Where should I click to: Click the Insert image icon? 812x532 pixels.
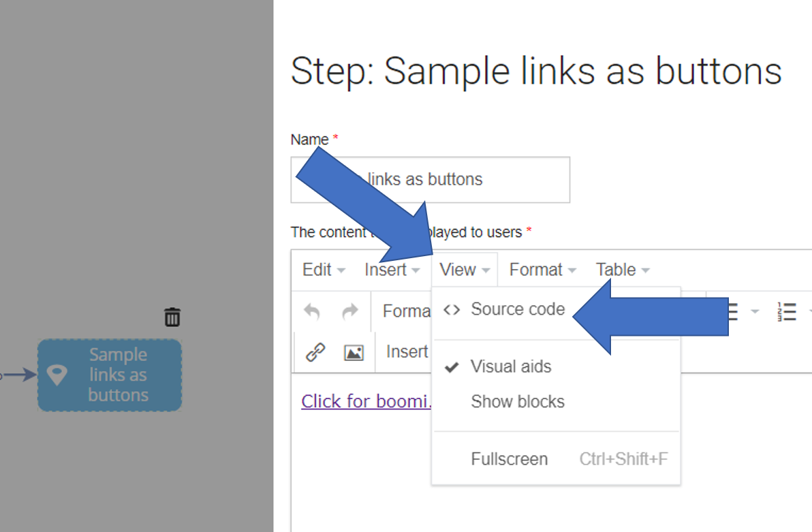click(354, 351)
